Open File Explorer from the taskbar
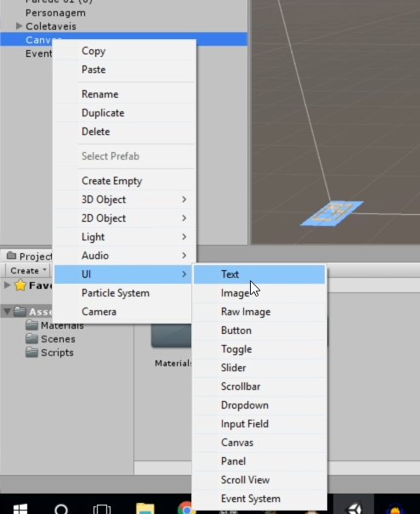Screen dimensions: 420x514 point(145,509)
